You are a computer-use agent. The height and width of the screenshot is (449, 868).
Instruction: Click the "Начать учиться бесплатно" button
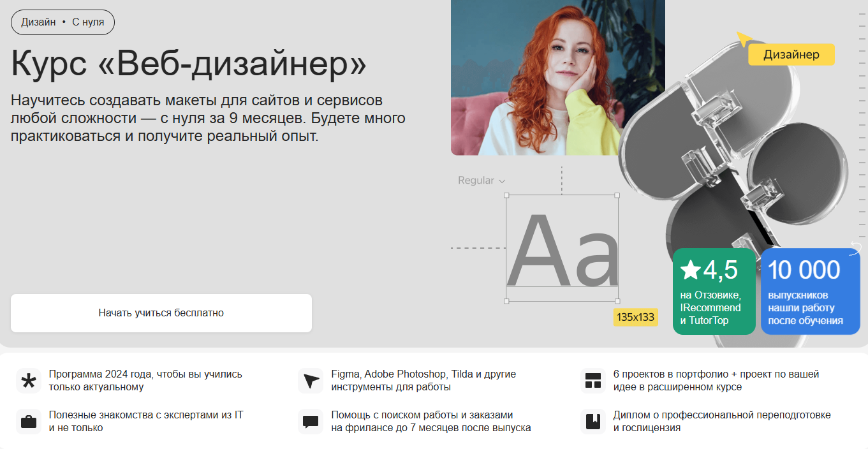(161, 313)
